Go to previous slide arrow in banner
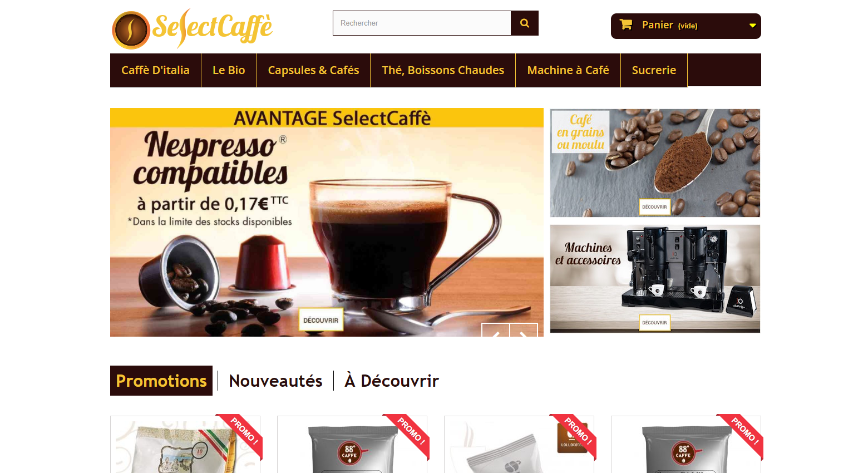This screenshot has width=868, height=473. pyautogui.click(x=495, y=330)
